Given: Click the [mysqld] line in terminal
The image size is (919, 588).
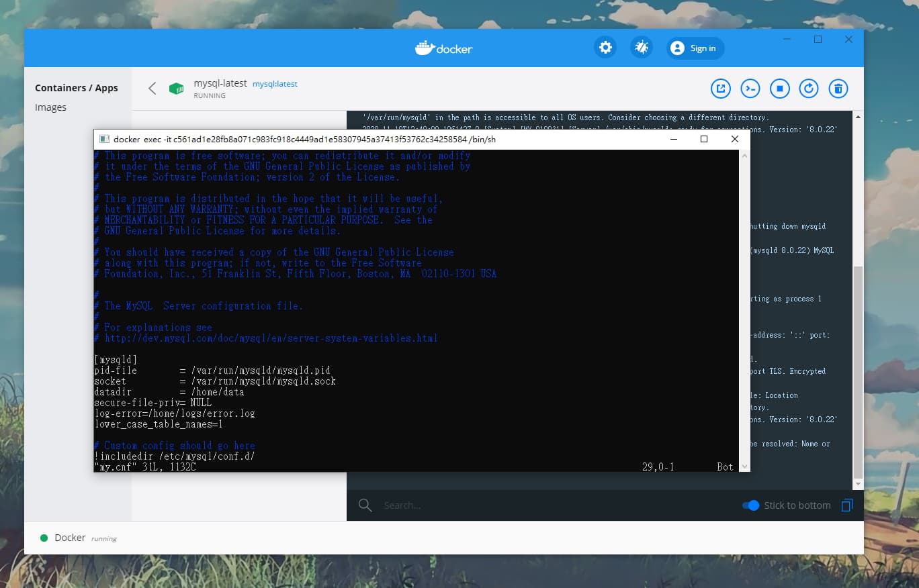Looking at the screenshot, I should tap(116, 360).
